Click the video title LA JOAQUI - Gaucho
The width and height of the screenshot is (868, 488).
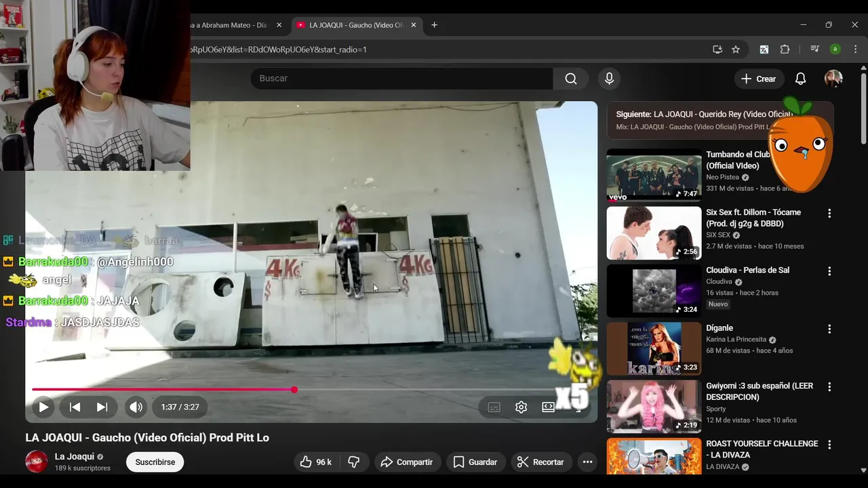tap(147, 438)
